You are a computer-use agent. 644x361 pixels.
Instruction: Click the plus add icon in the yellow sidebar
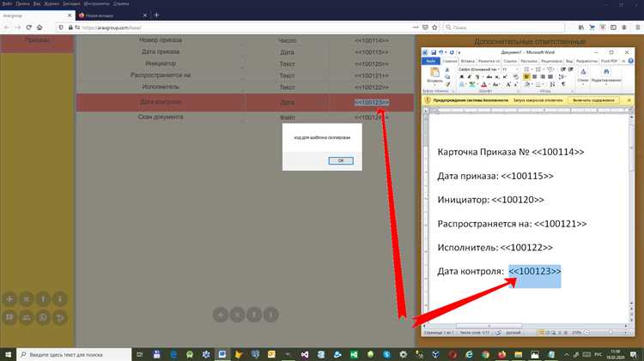coord(9,299)
